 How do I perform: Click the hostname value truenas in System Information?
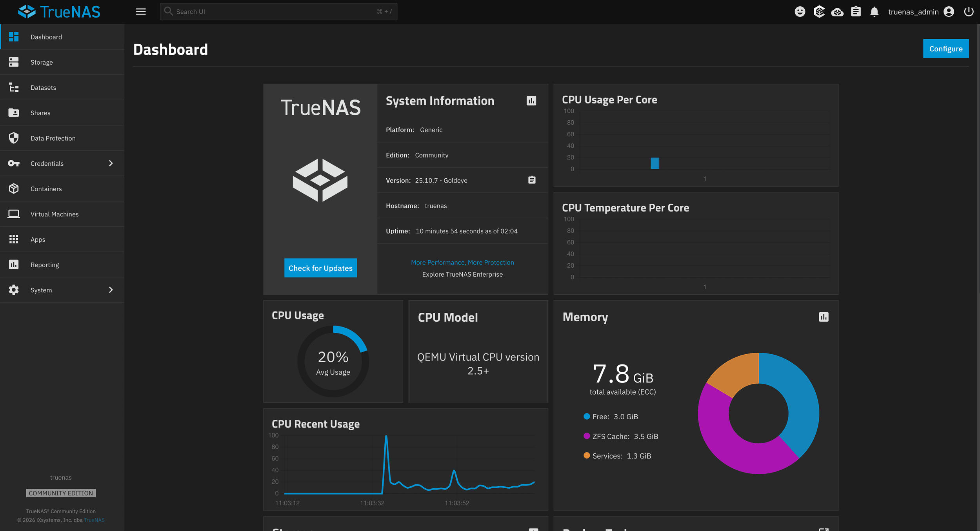click(436, 206)
